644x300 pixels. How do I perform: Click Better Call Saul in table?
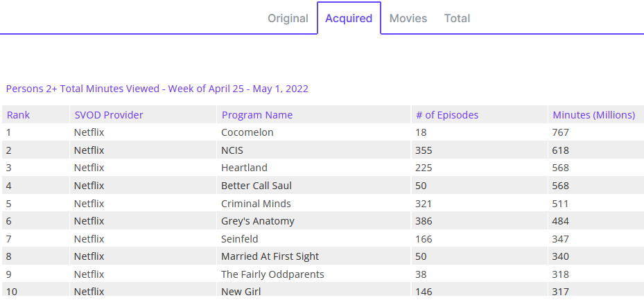point(256,186)
